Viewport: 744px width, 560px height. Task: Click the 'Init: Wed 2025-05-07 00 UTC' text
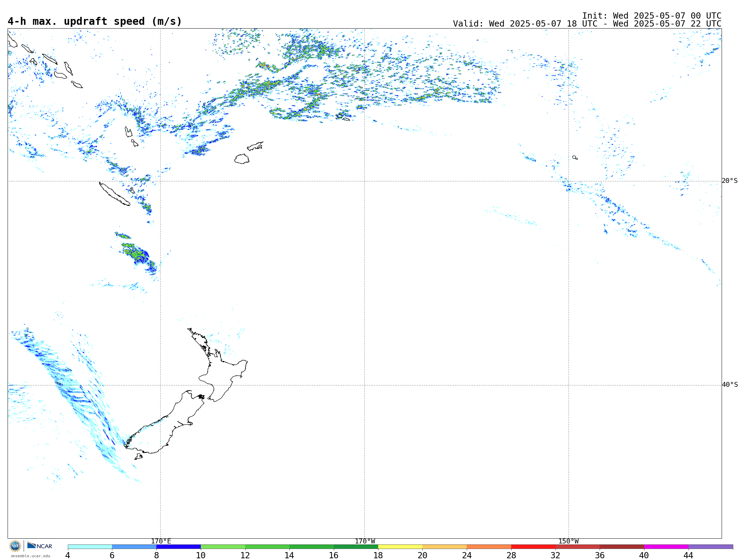coord(652,16)
